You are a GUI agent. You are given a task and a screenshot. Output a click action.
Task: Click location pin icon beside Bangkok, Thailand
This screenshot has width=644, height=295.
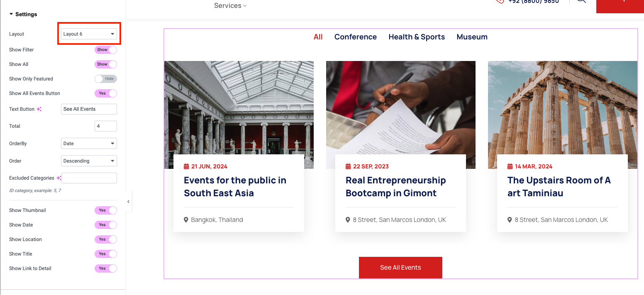point(186,220)
